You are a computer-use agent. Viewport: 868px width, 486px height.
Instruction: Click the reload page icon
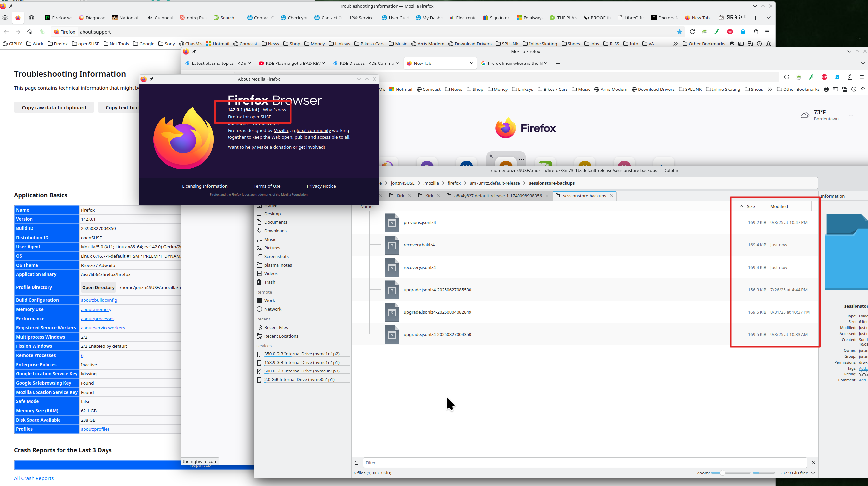click(x=692, y=32)
